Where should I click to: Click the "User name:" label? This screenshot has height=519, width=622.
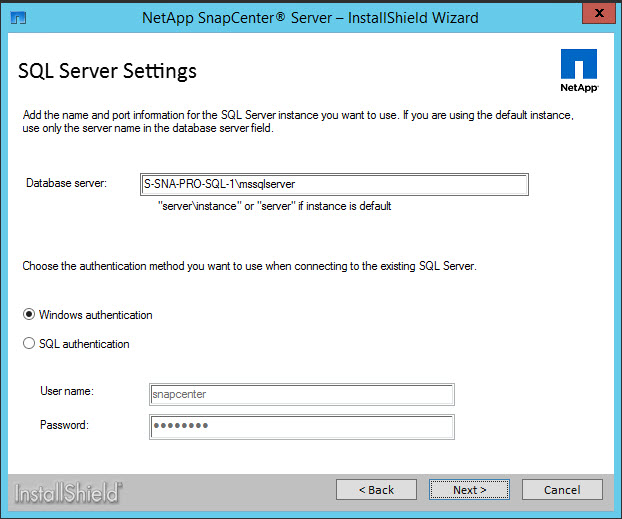(x=66, y=392)
